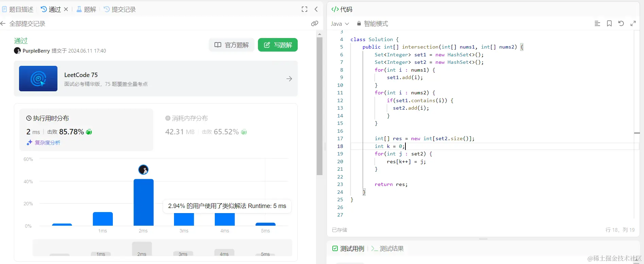Click the LeetCode 75 blue target thumbnail
644x264 pixels.
coord(38,78)
